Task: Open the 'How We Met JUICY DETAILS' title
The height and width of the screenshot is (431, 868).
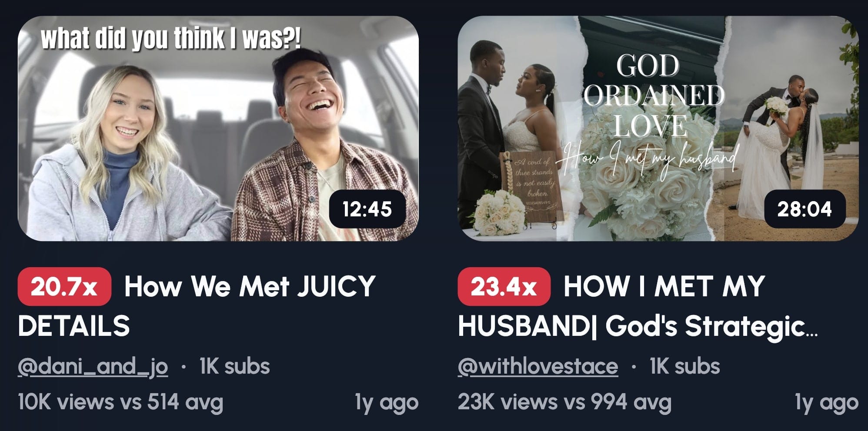Action: coord(197,306)
